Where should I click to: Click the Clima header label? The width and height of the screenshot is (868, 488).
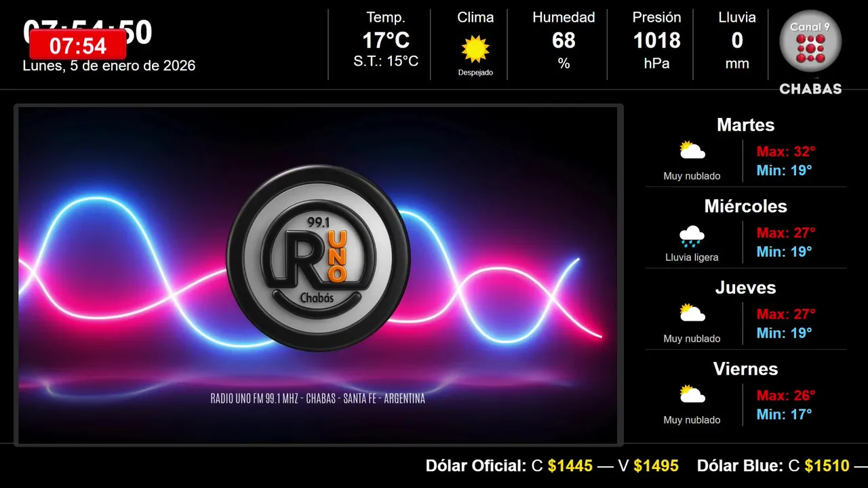tap(475, 18)
